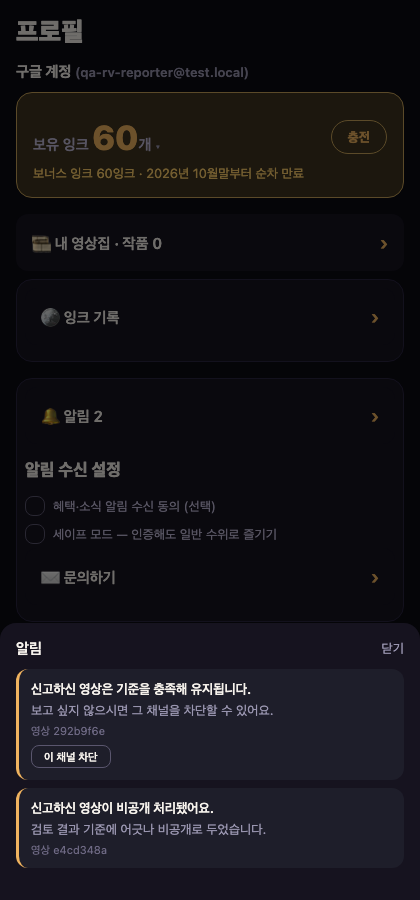Follow the chevron on 문의하기 row
The height and width of the screenshot is (900, 420).
(375, 578)
